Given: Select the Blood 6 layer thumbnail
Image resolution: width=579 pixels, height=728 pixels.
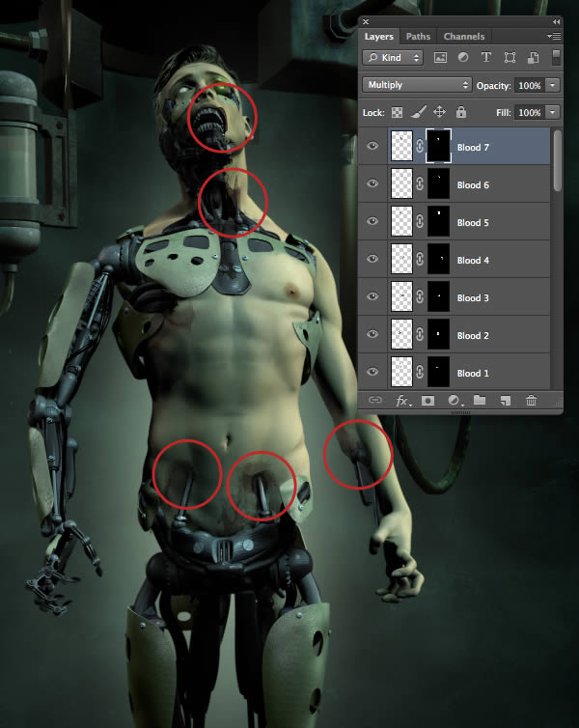Looking at the screenshot, I should (x=401, y=183).
